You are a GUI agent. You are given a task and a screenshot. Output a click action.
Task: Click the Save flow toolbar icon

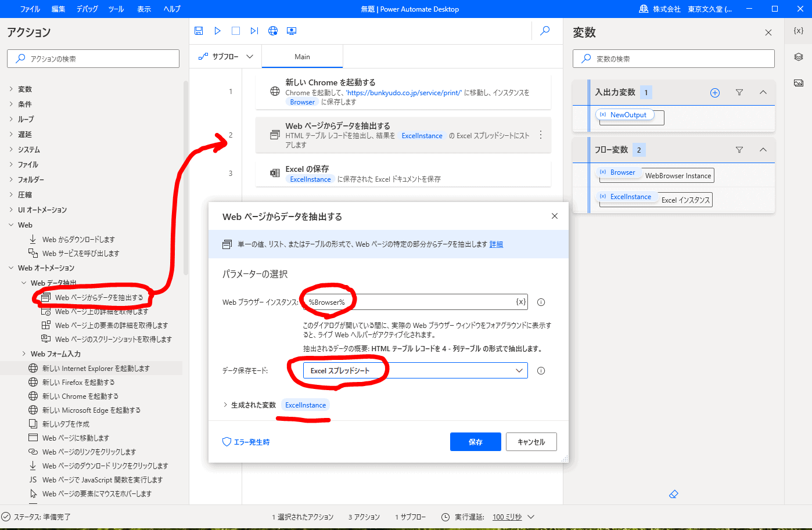coord(199,31)
